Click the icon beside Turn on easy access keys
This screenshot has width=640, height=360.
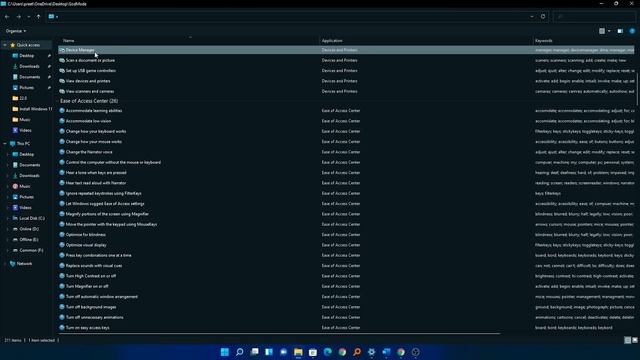click(62, 327)
